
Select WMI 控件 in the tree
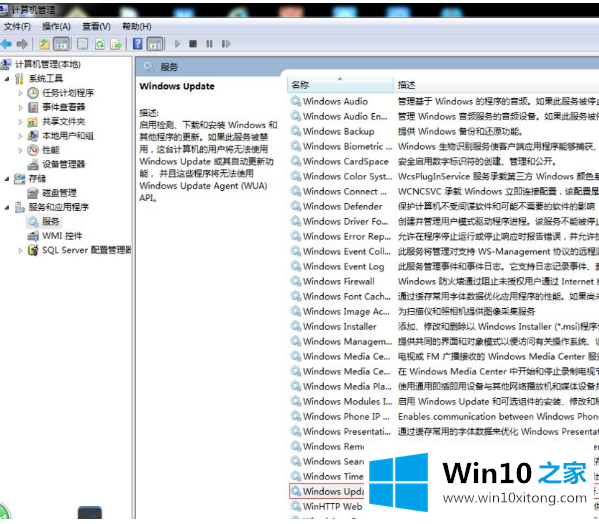(62, 236)
